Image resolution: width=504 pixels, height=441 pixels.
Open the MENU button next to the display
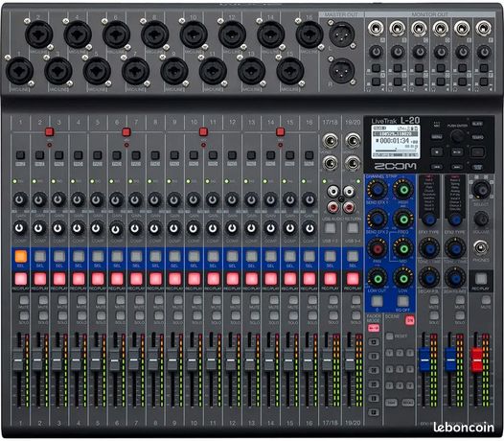point(437,137)
